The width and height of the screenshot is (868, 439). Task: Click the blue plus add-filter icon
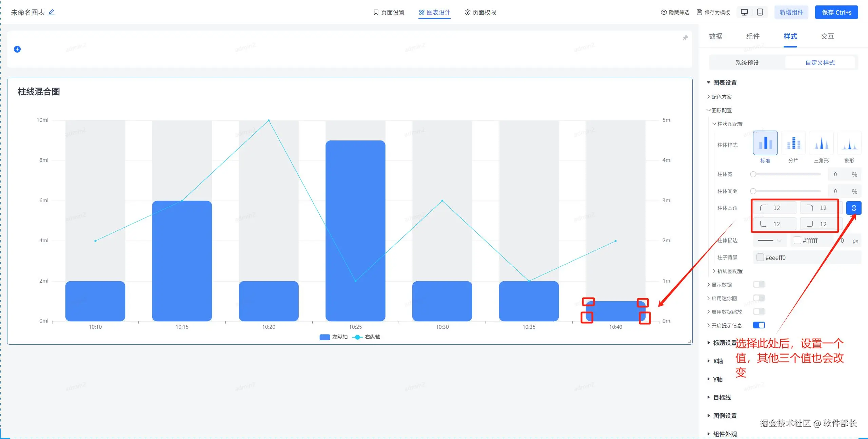[x=17, y=49]
